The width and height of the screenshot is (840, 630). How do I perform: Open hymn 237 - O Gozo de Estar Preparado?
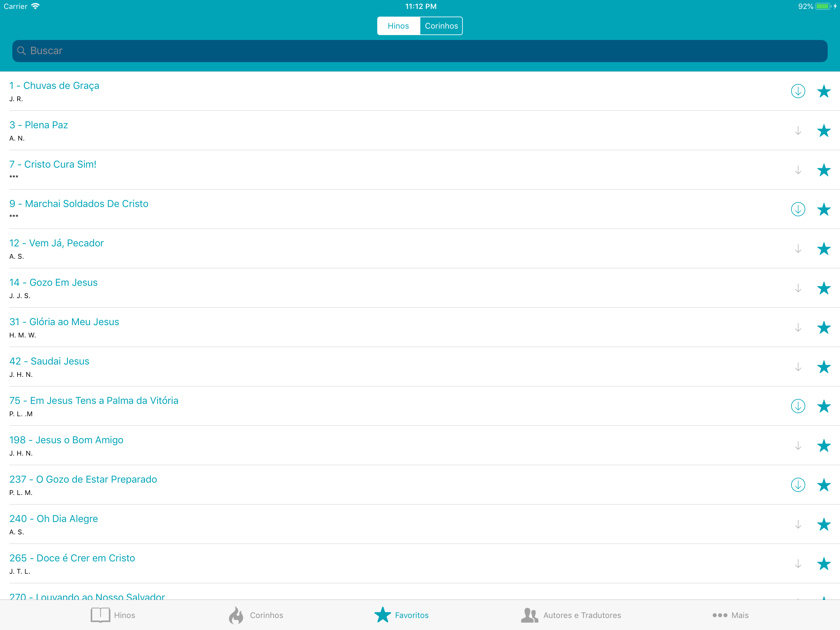click(420, 485)
